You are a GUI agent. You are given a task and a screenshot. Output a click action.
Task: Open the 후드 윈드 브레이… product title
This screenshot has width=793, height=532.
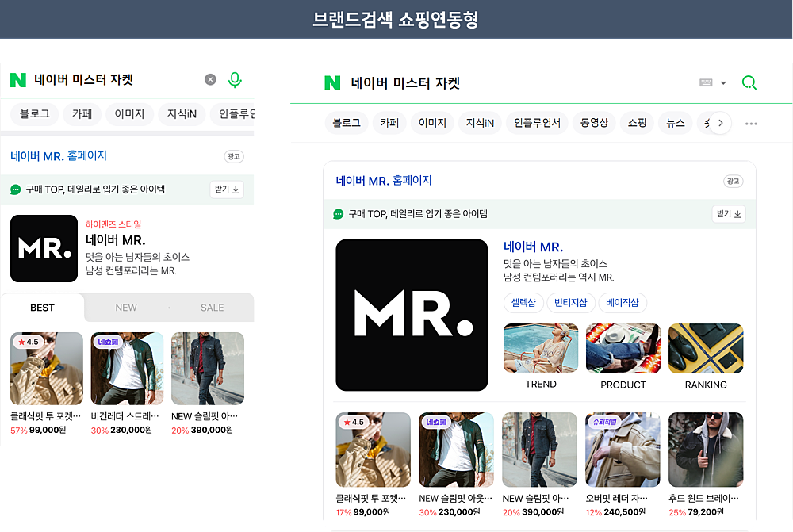[703, 498]
